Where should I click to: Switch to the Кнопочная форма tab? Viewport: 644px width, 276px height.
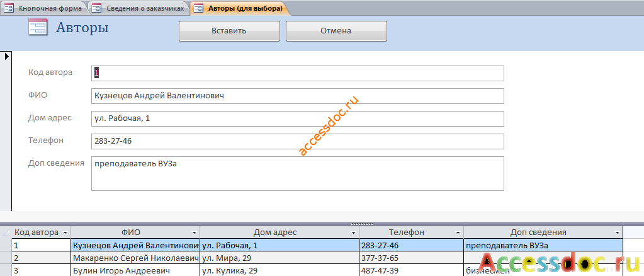pos(44,8)
